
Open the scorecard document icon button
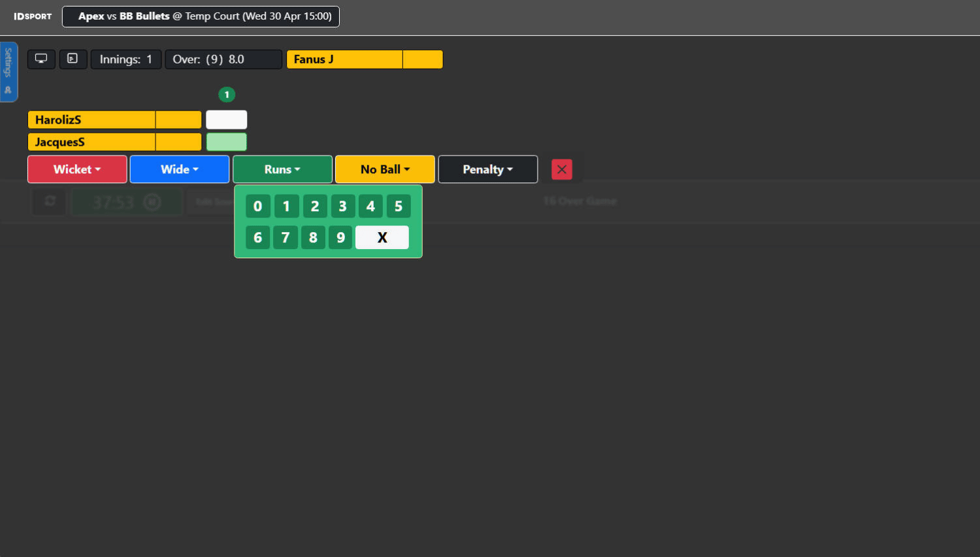[73, 59]
